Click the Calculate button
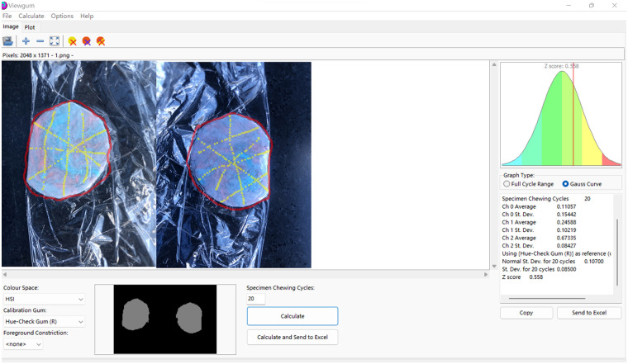The image size is (628, 364). coord(293,316)
